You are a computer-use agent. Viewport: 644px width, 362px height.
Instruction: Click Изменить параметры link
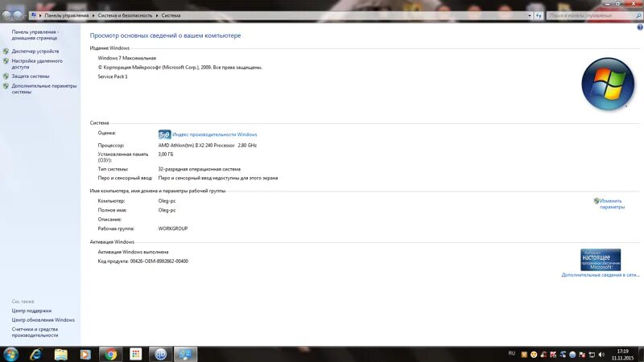coord(612,204)
